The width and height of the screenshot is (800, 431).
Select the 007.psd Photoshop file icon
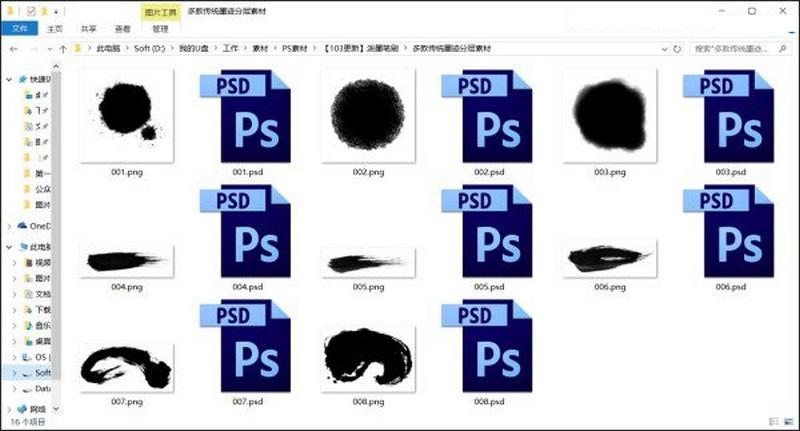(245, 346)
